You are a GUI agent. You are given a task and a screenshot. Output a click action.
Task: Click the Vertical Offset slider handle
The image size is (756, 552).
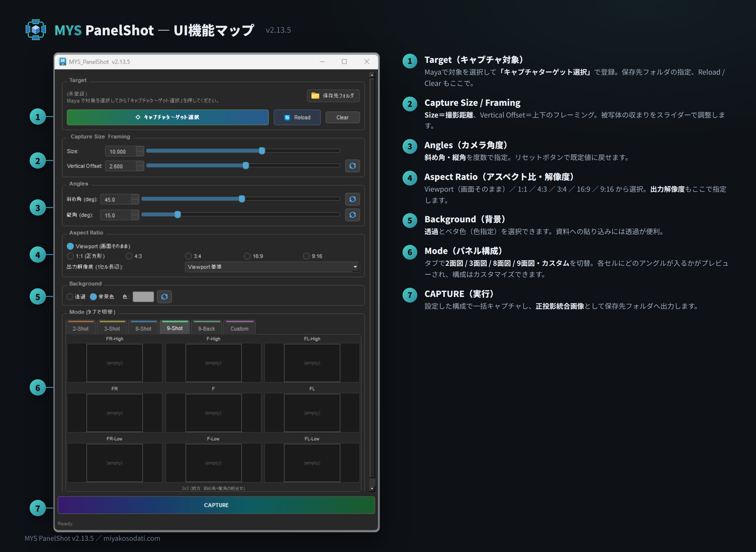pos(246,166)
